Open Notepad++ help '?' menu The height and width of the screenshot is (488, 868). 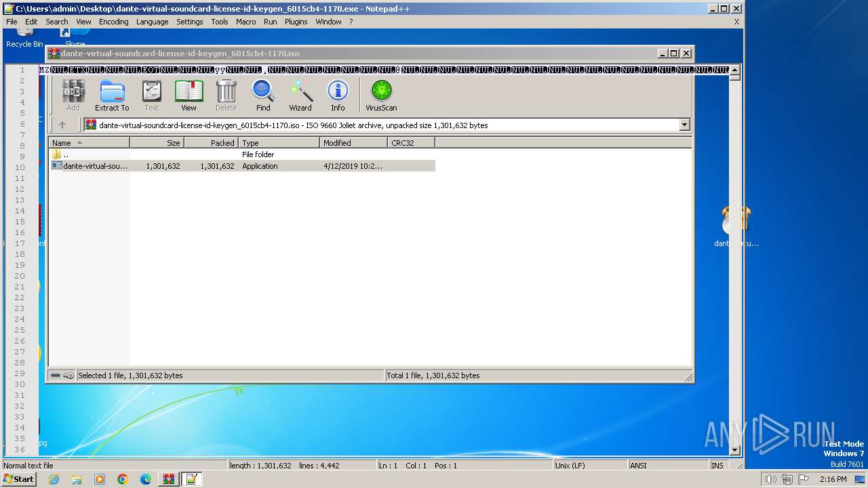point(351,22)
